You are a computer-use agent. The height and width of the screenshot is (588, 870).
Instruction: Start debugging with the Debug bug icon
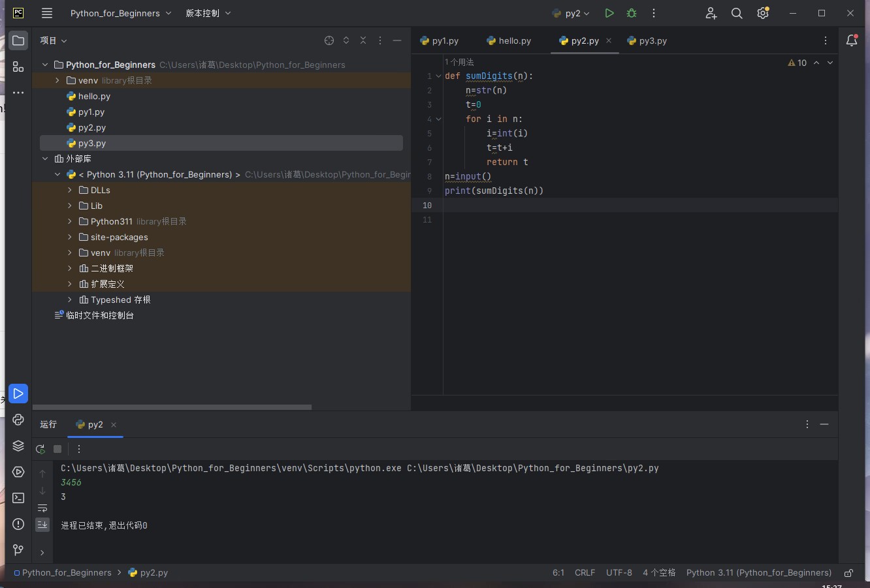pos(631,13)
